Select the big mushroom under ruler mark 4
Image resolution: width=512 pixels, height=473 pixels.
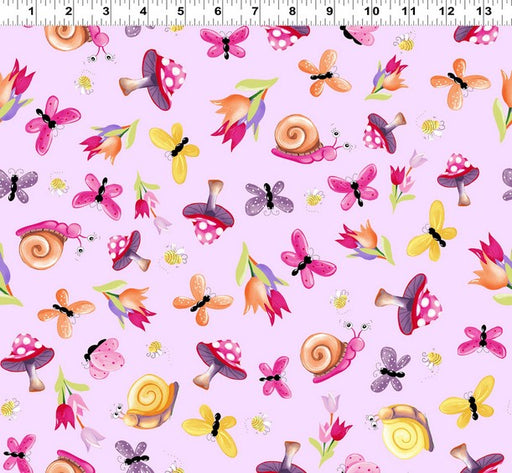click(x=153, y=80)
